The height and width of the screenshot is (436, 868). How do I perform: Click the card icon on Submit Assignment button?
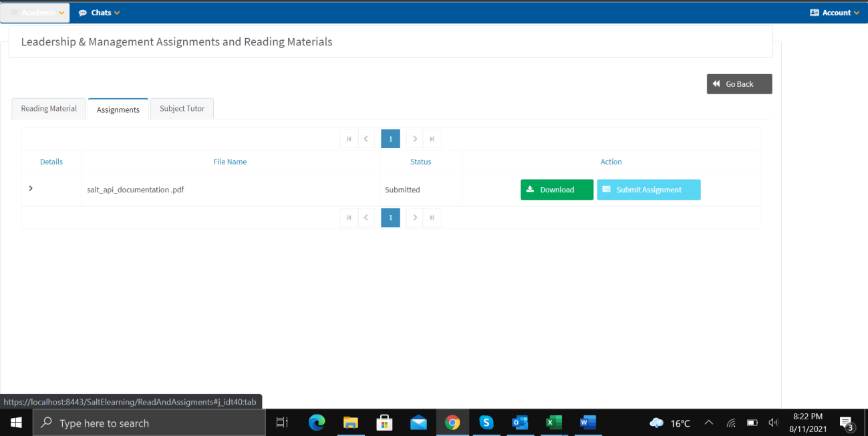pyautogui.click(x=607, y=190)
